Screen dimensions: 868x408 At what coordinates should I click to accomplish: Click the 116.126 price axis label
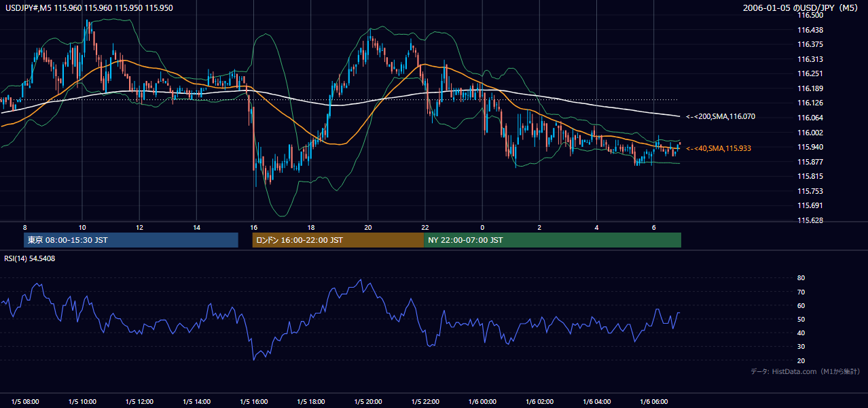tap(809, 103)
